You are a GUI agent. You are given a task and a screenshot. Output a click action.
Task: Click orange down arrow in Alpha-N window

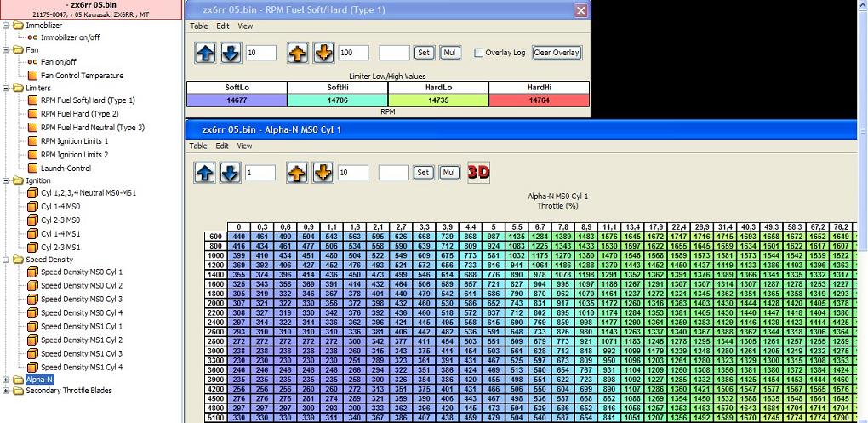pyautogui.click(x=323, y=172)
